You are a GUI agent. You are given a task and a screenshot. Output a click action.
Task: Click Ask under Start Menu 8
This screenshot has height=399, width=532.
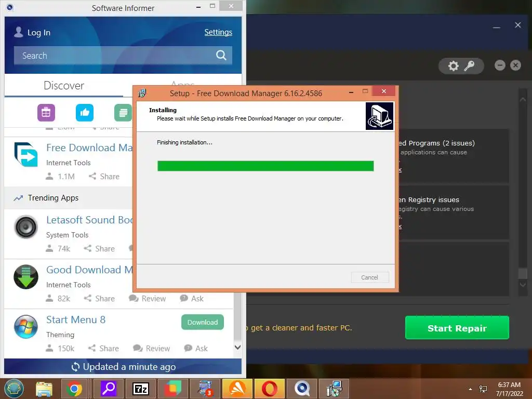tap(196, 349)
